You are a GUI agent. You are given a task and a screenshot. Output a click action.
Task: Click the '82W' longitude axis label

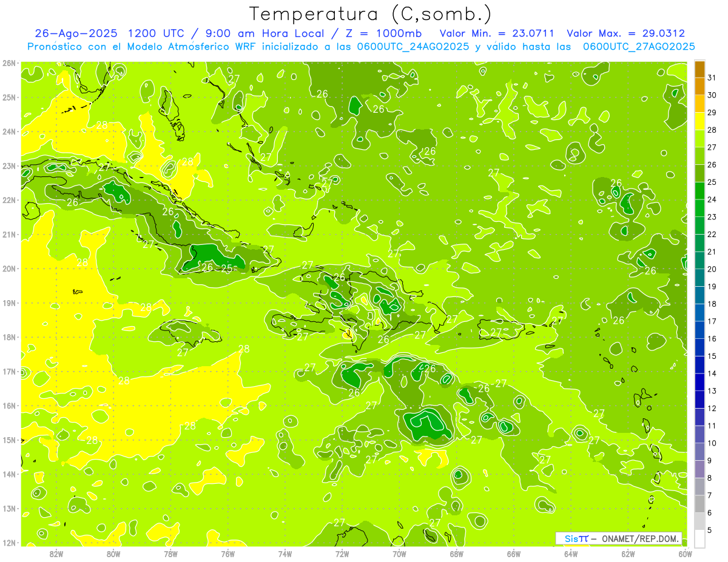56,554
